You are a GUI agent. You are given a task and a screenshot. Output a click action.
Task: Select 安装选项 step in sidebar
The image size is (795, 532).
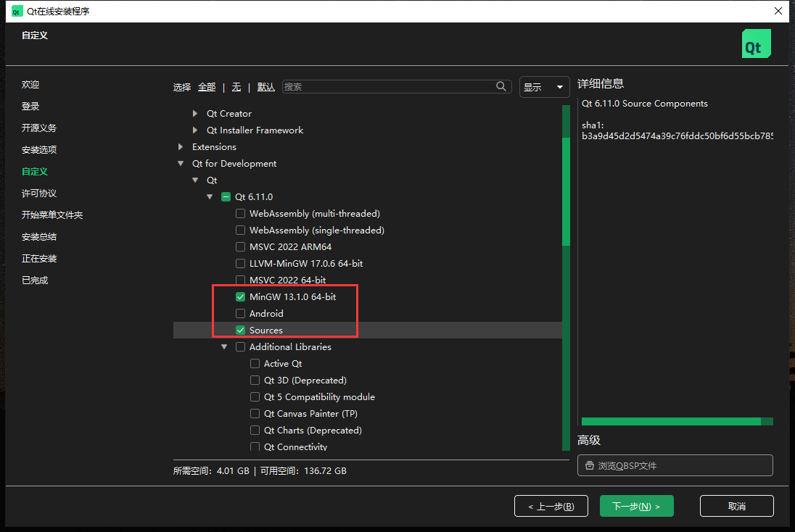coord(39,150)
